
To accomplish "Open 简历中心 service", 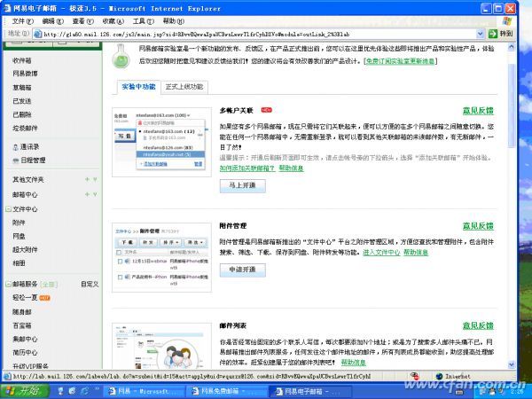I will click(x=25, y=353).
